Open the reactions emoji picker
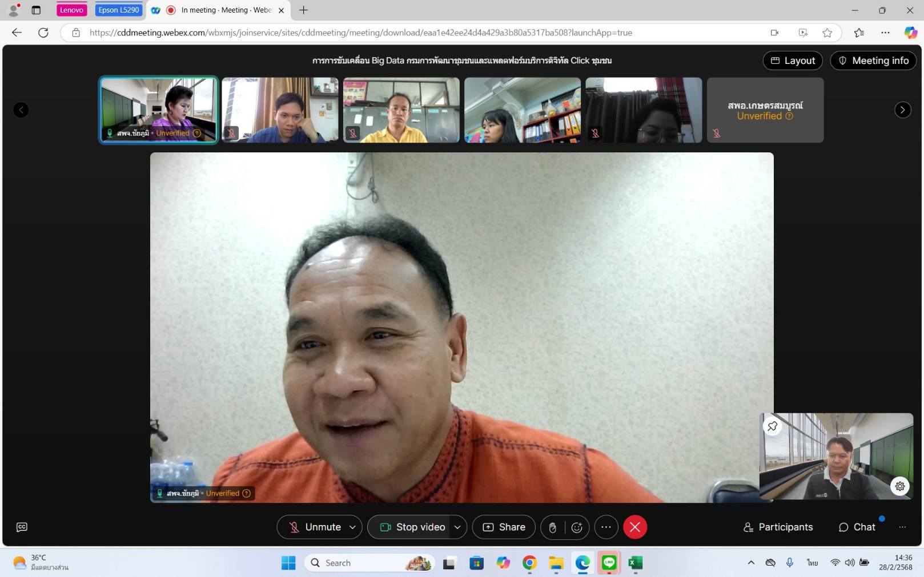The width and height of the screenshot is (924, 577). 577,527
